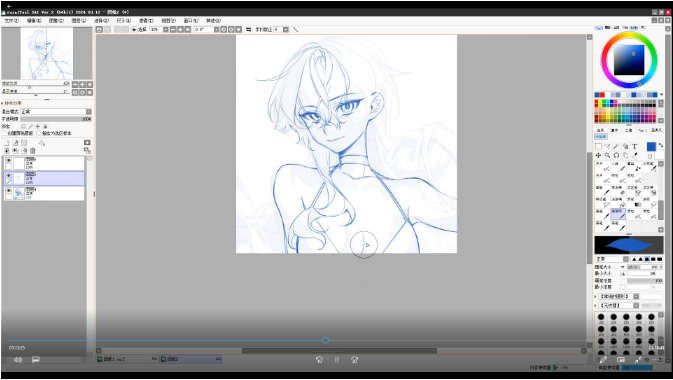Screen dimensions: 673x380
Task: Pick the Eyedropper color picker tool
Action: point(634,155)
